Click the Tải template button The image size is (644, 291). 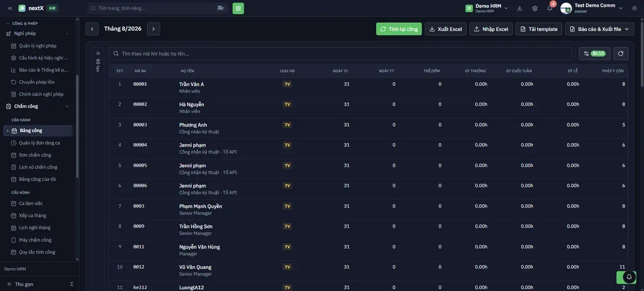[x=539, y=29]
